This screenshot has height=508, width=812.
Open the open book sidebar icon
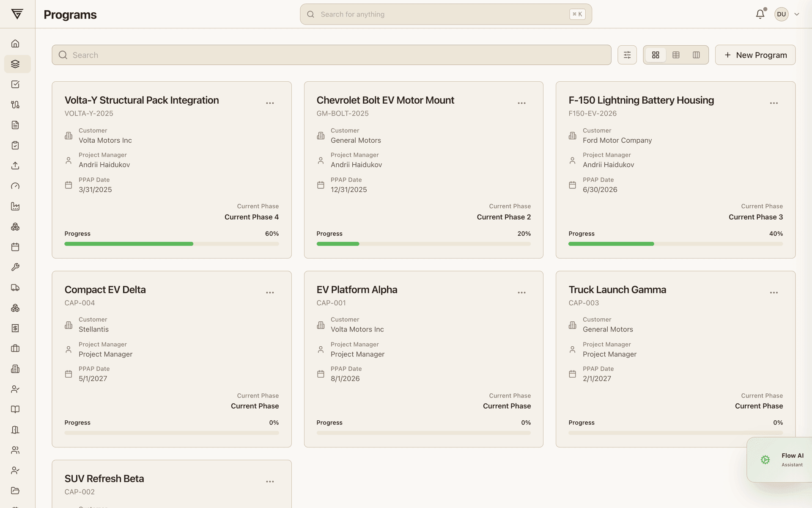15,409
